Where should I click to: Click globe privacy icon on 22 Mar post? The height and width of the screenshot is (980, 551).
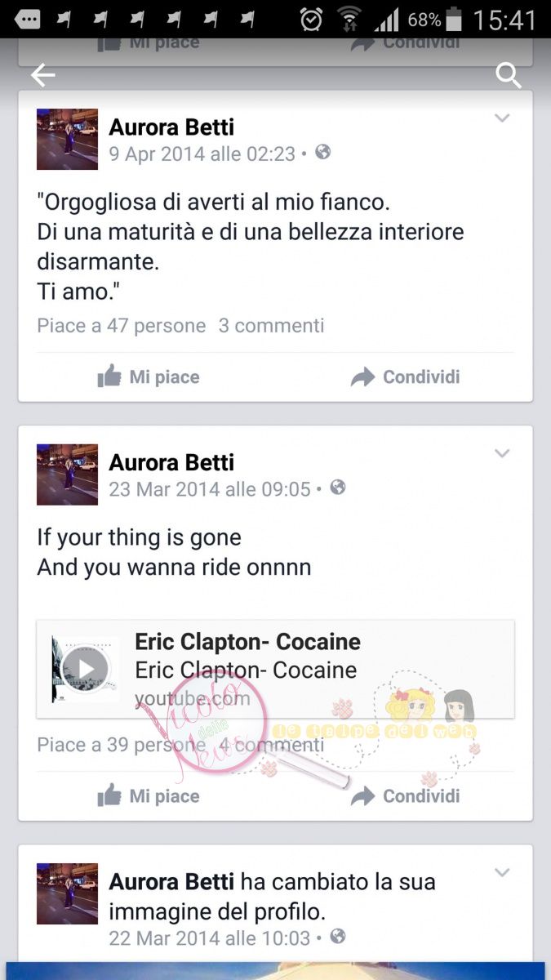pos(338,937)
